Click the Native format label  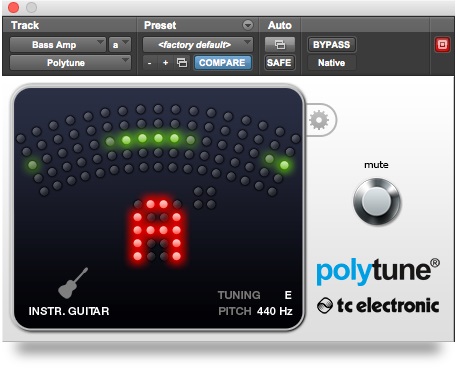click(x=331, y=63)
